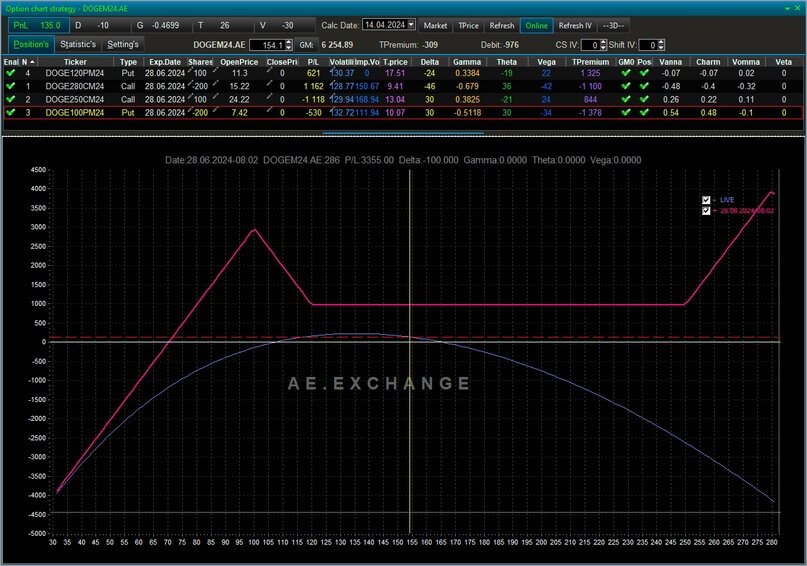Decrease DOGEM24.AE price with down spinner

pos(289,48)
